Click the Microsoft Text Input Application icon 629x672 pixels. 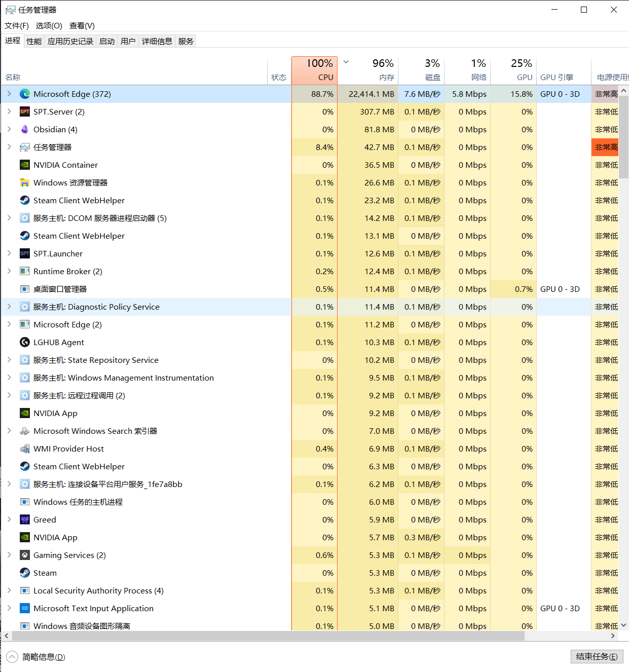coord(25,608)
